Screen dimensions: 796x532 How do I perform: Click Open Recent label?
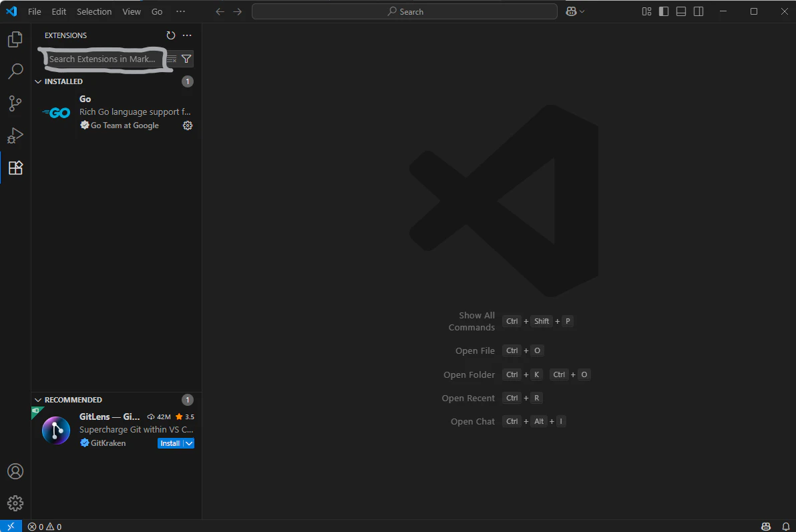(x=468, y=398)
